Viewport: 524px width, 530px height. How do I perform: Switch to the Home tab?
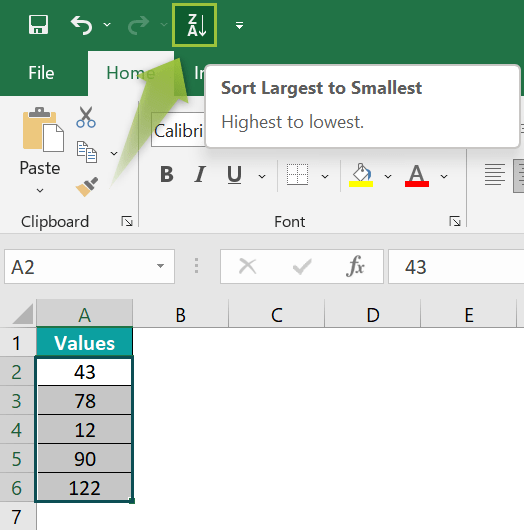[x=131, y=73]
